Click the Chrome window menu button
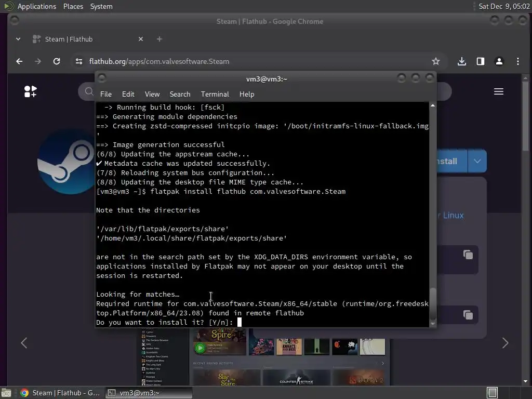532x399 pixels. pos(15,21)
